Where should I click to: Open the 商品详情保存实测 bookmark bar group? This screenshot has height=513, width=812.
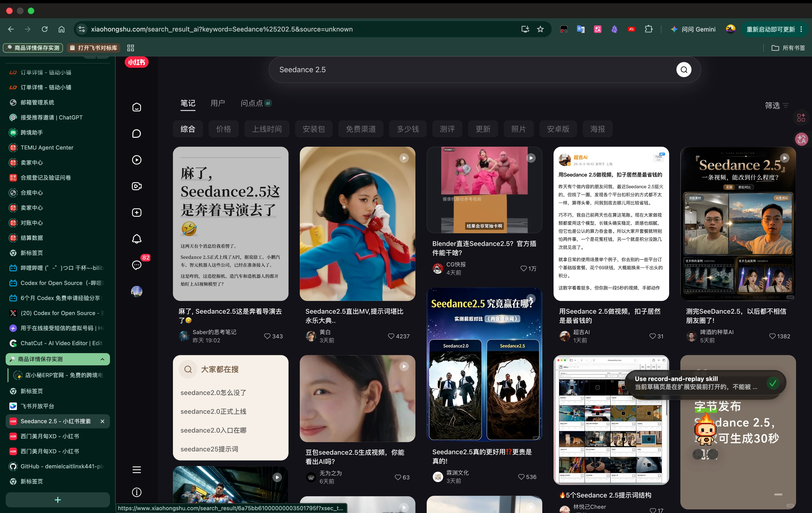pos(33,48)
